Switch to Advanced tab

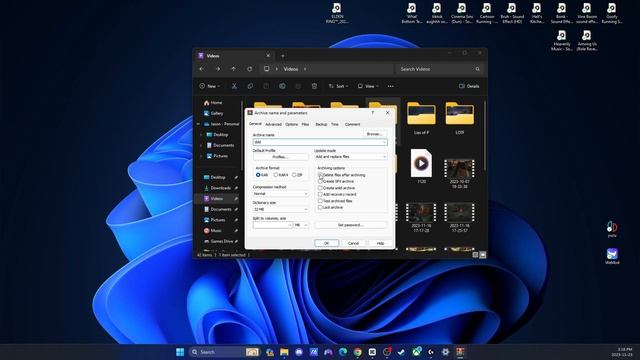(273, 124)
